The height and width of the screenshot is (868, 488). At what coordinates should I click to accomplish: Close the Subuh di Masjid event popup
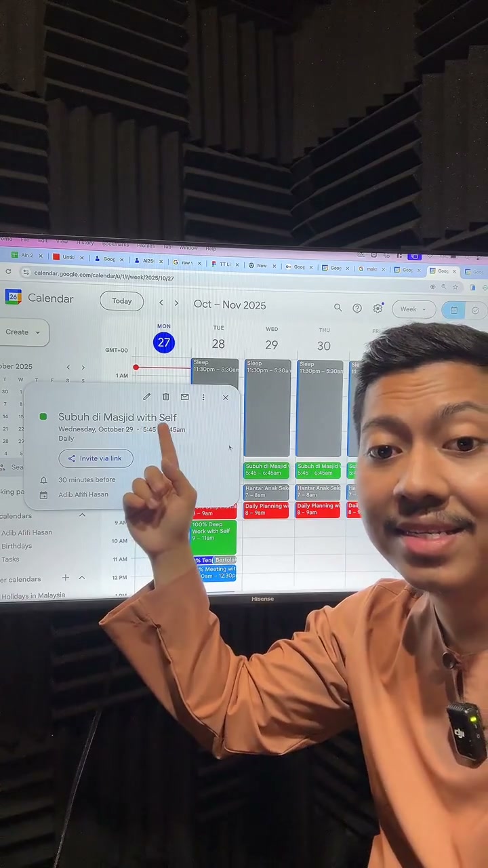pyautogui.click(x=226, y=397)
